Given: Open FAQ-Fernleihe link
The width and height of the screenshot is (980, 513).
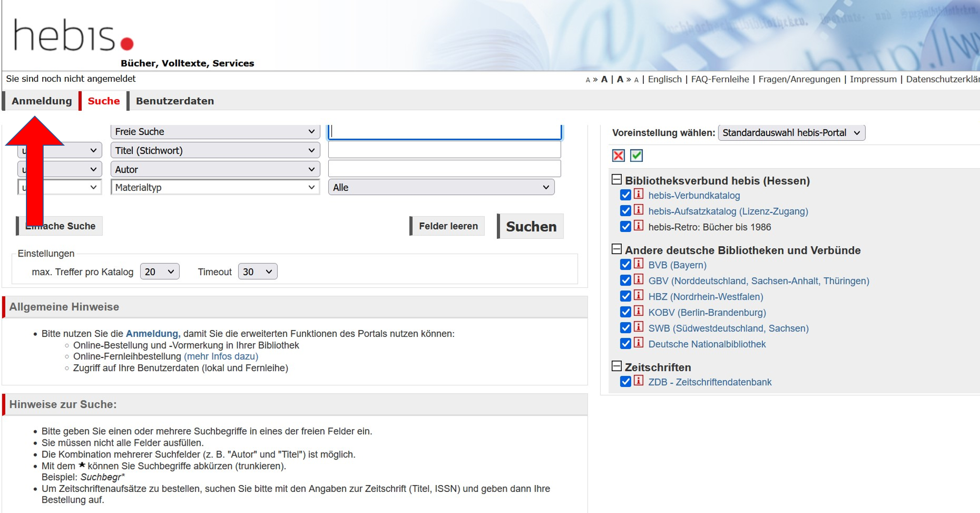Looking at the screenshot, I should [720, 79].
